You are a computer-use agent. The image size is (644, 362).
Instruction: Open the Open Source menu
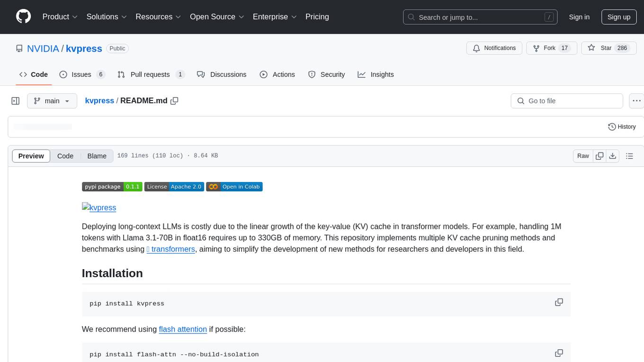[217, 17]
